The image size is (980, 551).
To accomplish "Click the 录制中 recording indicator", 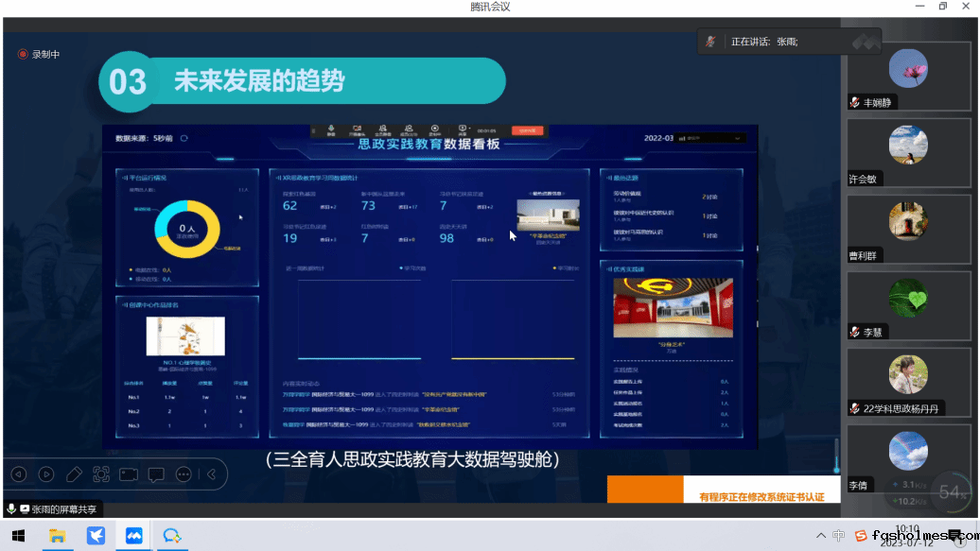I will [39, 55].
